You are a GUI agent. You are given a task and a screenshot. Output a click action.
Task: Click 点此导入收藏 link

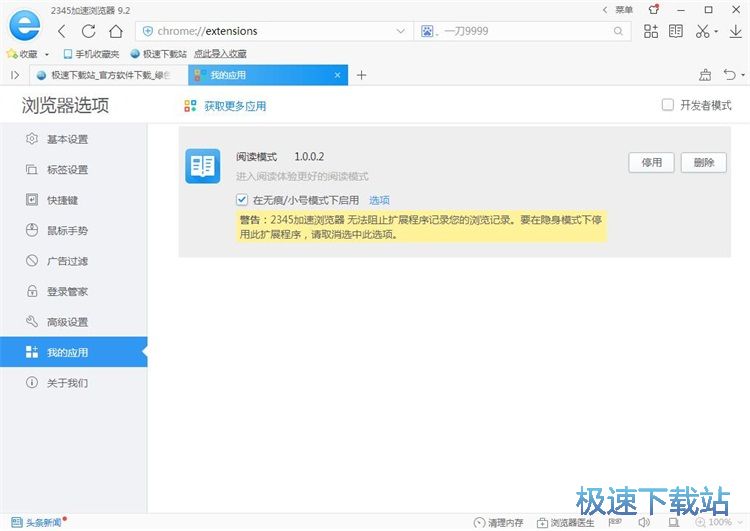point(220,54)
